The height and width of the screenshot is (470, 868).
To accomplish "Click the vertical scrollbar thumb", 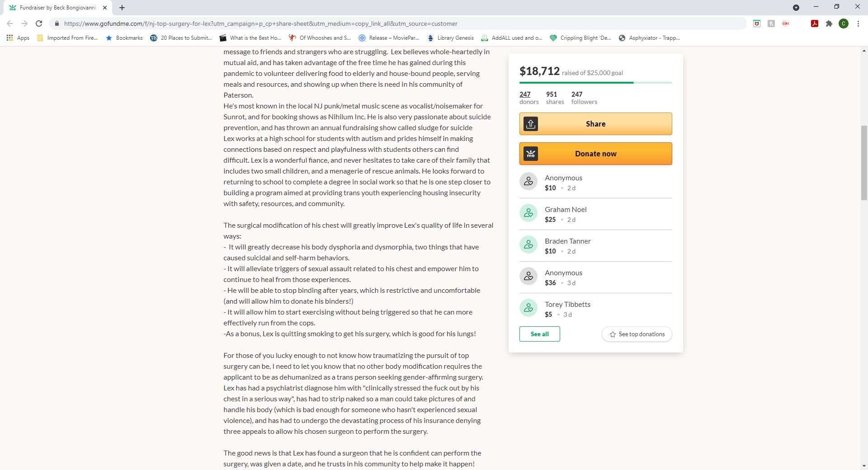I will tap(864, 163).
